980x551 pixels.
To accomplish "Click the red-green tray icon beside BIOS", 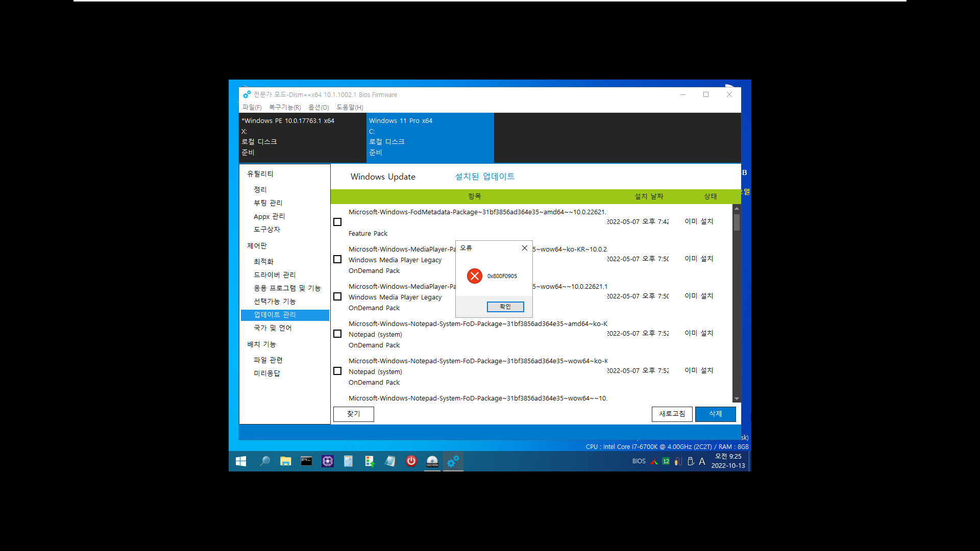I will 654,461.
